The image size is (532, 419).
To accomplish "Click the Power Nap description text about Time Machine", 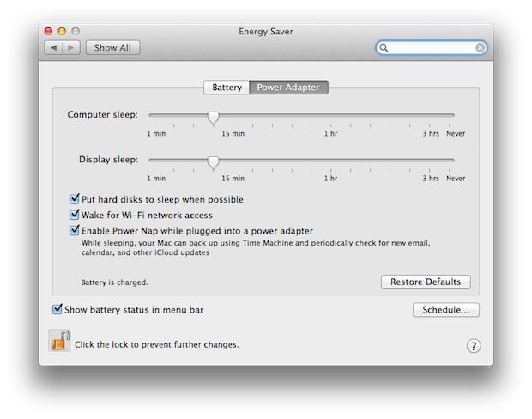I will [x=256, y=247].
